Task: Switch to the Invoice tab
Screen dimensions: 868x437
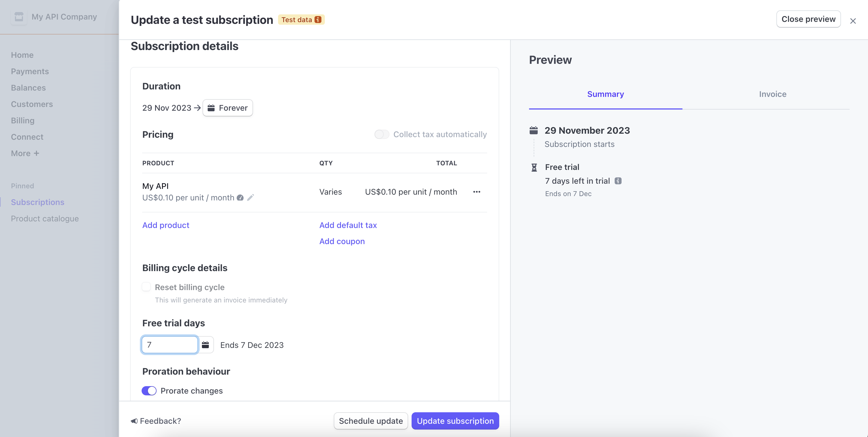Action: tap(773, 94)
